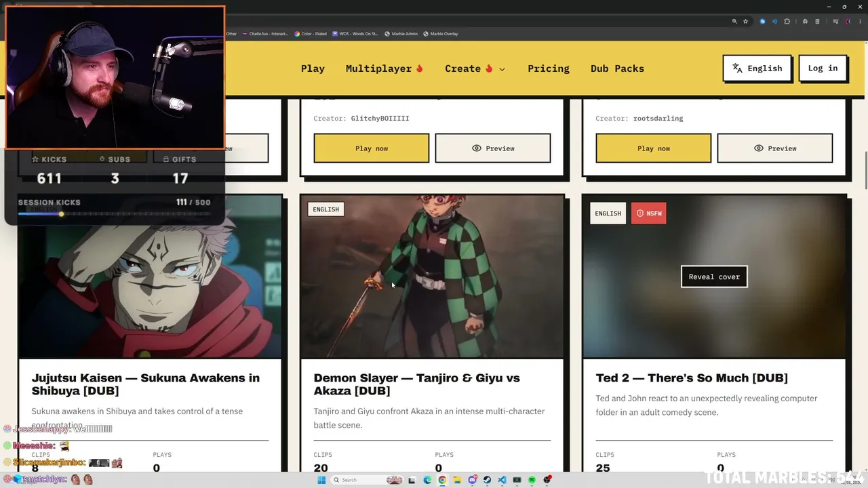Image resolution: width=868 pixels, height=488 pixels.
Task: Click the creator name rootsdarling
Action: click(658, 119)
